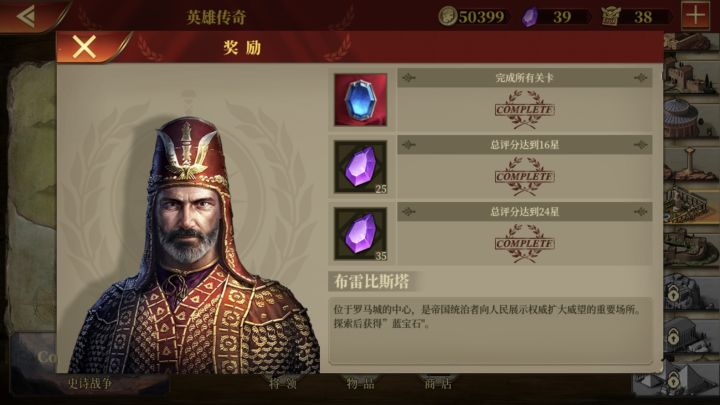Screen dimensions: 720x405
Task: Select the domed building thumbnail on right
Action: click(x=689, y=118)
